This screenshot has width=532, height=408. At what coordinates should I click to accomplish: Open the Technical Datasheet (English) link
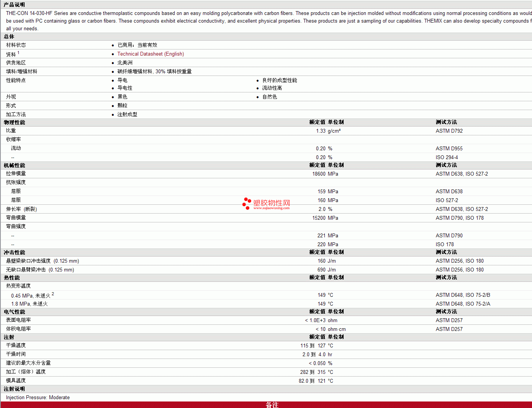tap(151, 54)
